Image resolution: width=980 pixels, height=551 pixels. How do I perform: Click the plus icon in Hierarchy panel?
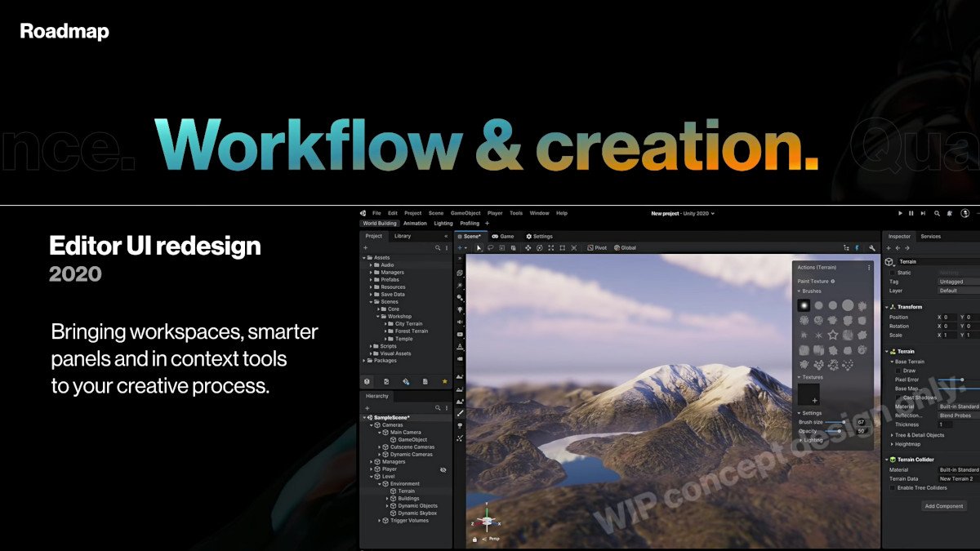(x=367, y=407)
